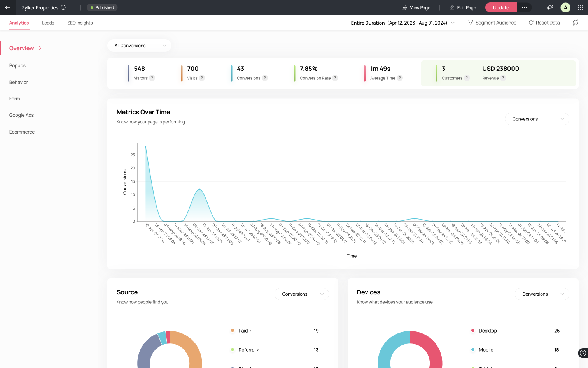The image size is (588, 368).
Task: Expand the Paid source entry
Action: 245,331
